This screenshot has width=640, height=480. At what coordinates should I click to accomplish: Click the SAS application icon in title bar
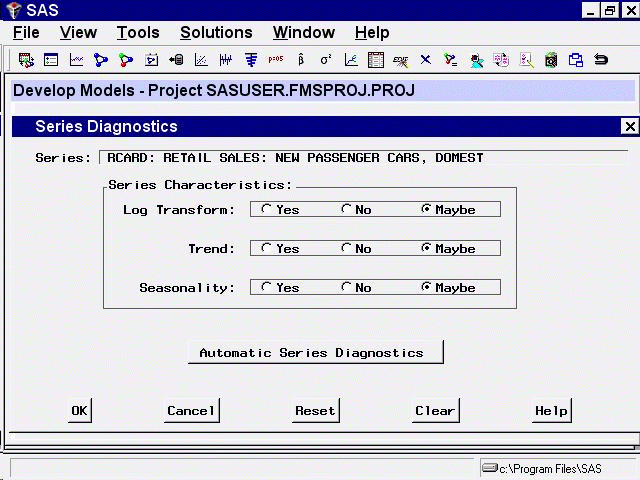pyautogui.click(x=13, y=10)
